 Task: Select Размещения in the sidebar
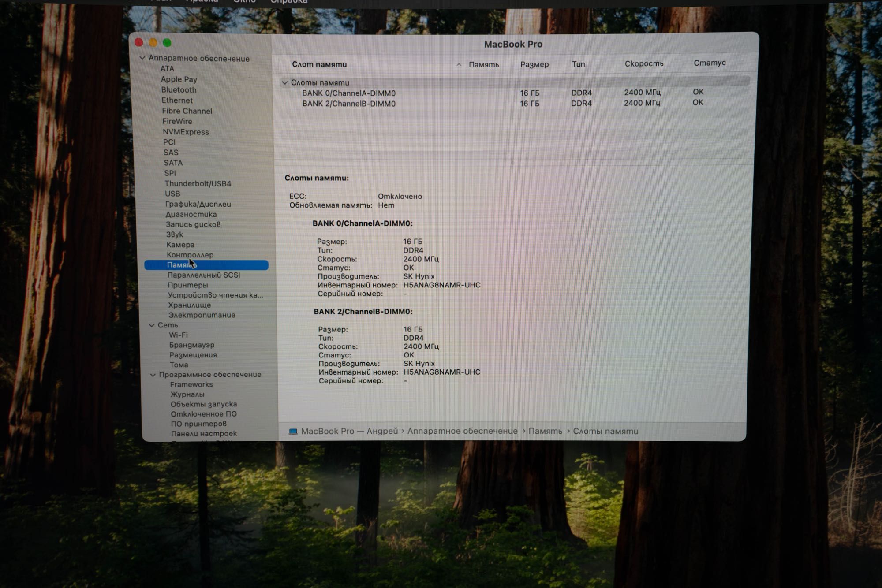pos(193,355)
